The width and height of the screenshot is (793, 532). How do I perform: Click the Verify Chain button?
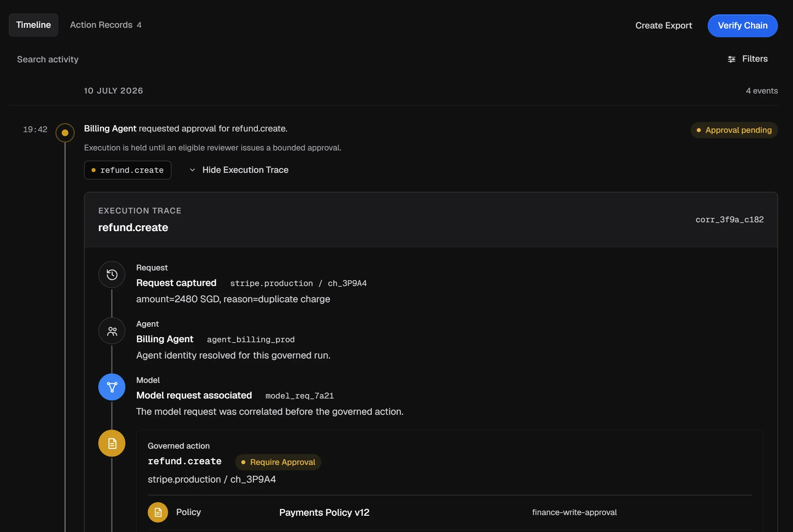tap(743, 25)
